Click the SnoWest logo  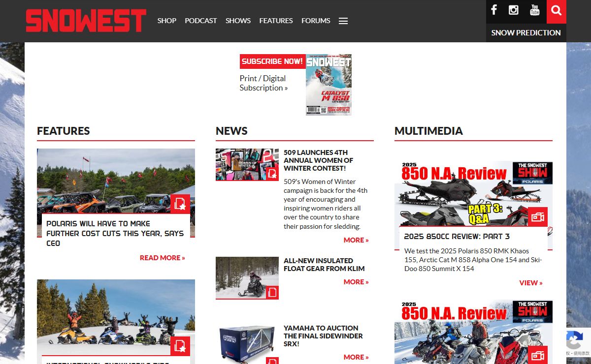point(86,21)
